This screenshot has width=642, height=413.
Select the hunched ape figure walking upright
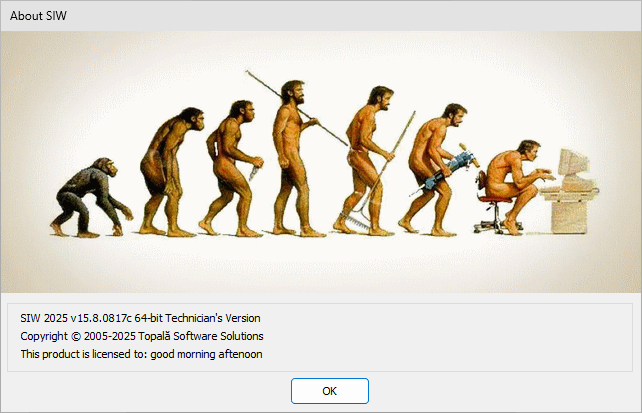pyautogui.click(x=171, y=172)
